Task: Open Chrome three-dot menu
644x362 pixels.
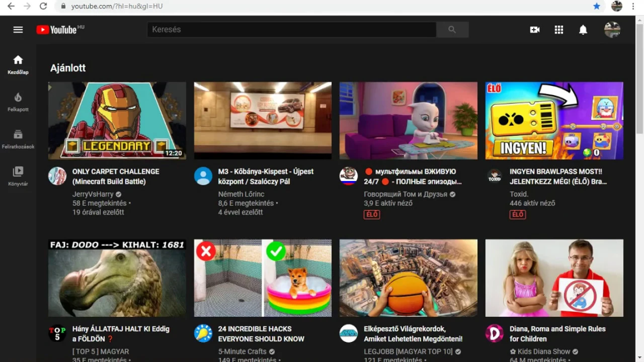Action: [x=633, y=6]
